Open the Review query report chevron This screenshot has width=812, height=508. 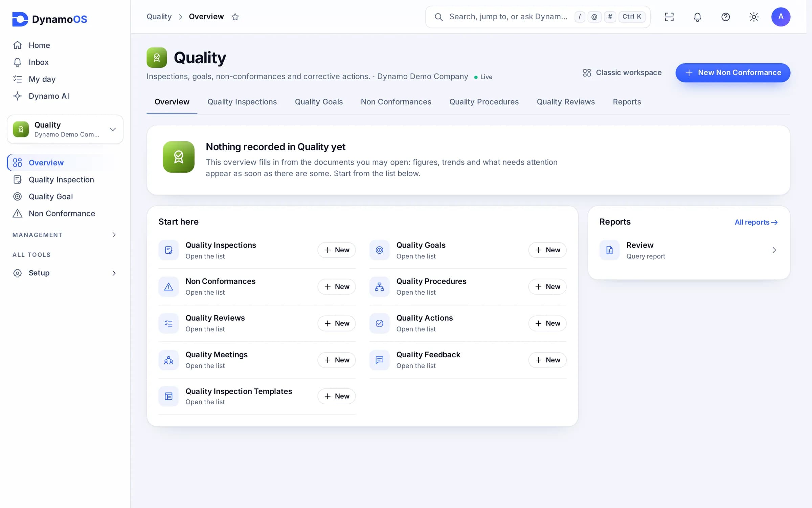(x=774, y=250)
